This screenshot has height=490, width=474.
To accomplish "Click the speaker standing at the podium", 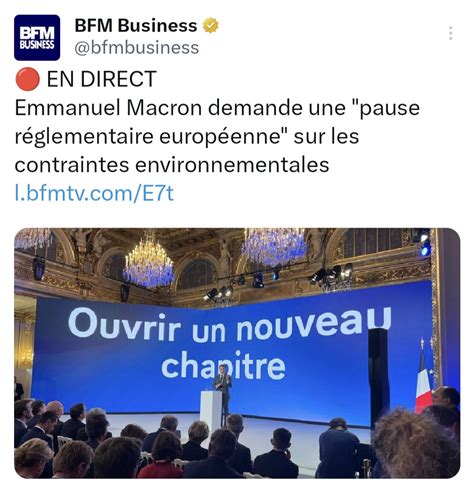I will click(223, 388).
